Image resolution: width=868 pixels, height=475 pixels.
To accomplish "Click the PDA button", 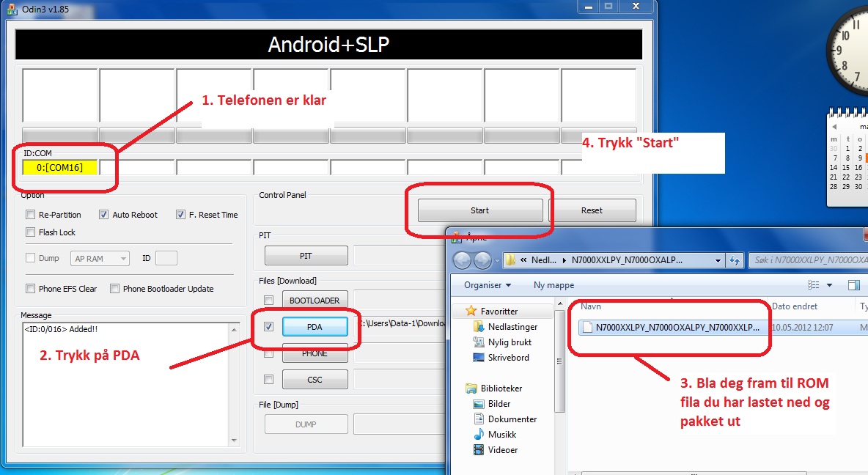I will click(x=315, y=327).
